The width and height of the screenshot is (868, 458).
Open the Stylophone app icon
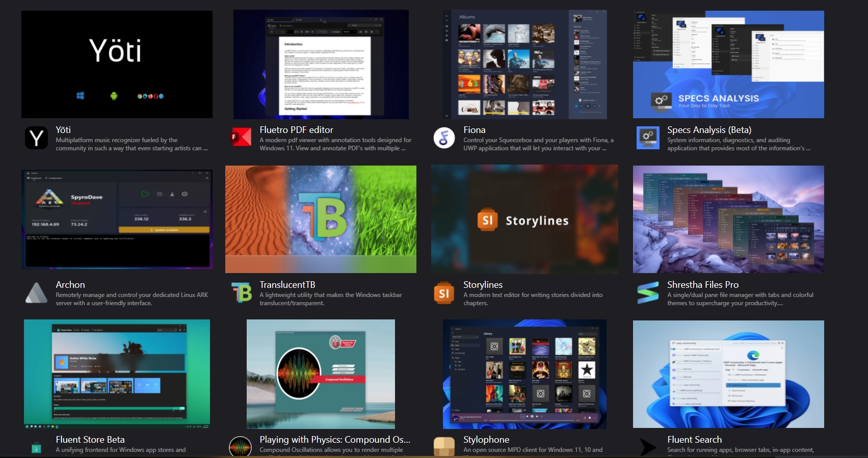pyautogui.click(x=444, y=447)
